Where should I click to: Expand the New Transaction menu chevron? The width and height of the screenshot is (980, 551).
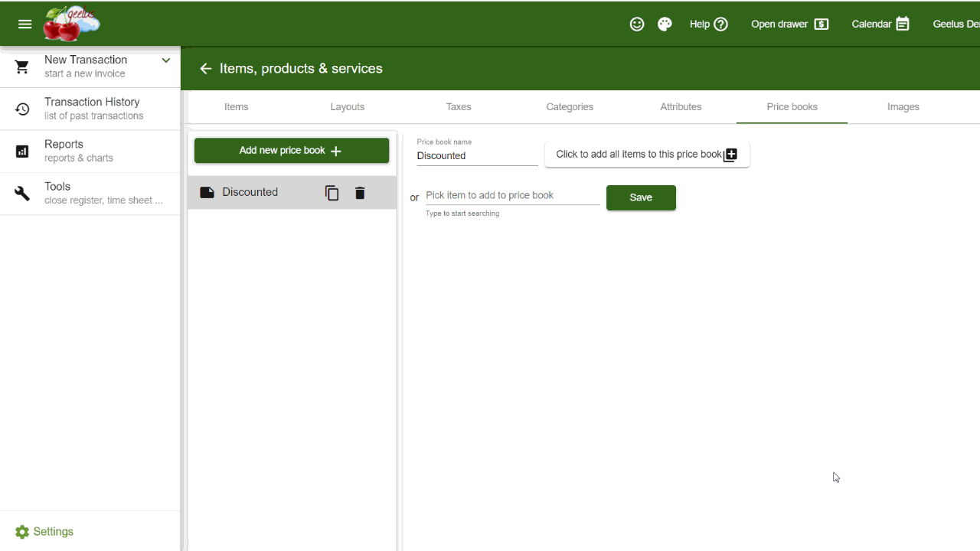click(165, 60)
